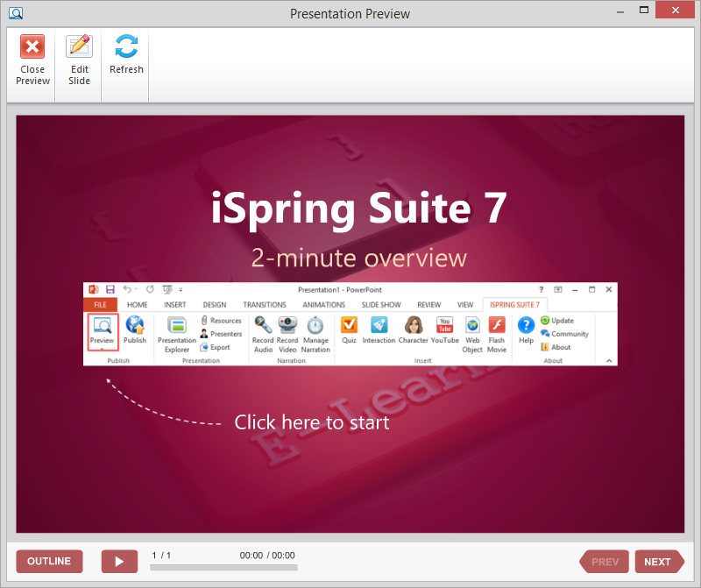Click the highlighted Preview button in the slide
The width and height of the screenshot is (701, 588).
[x=103, y=331]
